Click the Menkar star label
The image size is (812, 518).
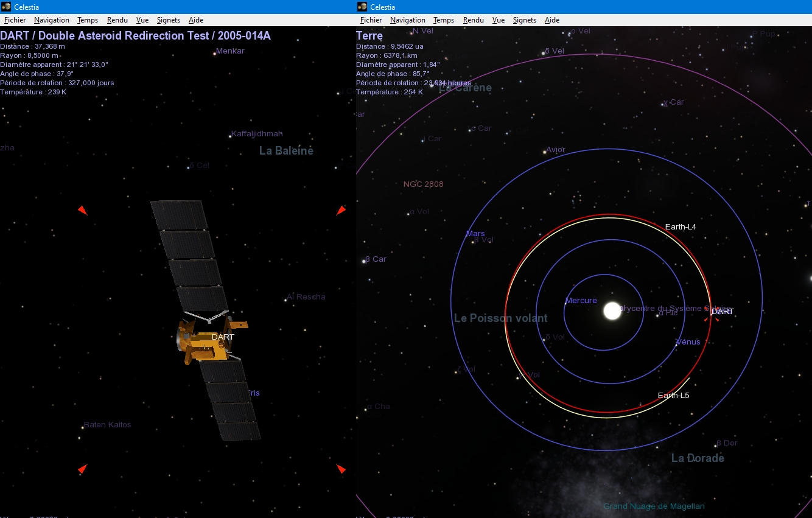[230, 51]
